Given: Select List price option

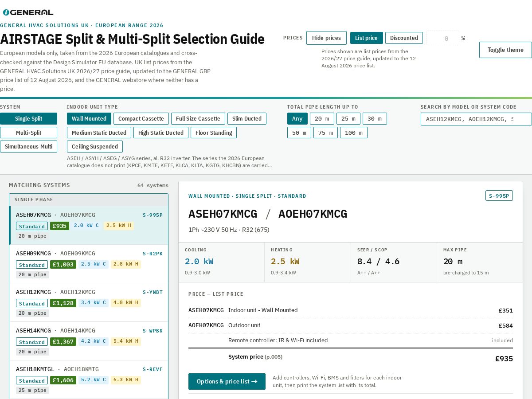Looking at the screenshot, I should [366, 38].
